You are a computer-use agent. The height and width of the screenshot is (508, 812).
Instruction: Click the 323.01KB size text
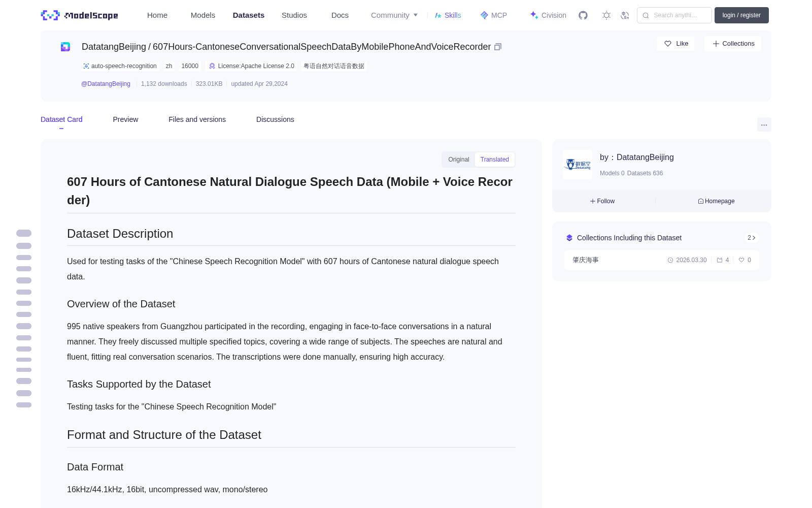point(209,84)
